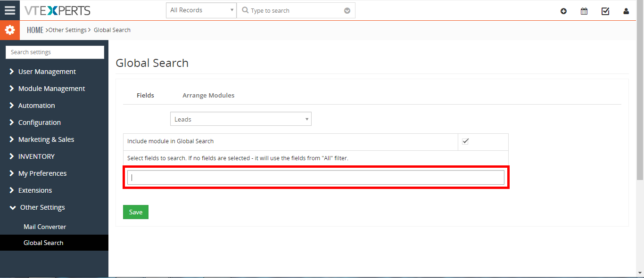Click HOME breadcrumb link
Screen dimensions: 644x278
pyautogui.click(x=35, y=30)
